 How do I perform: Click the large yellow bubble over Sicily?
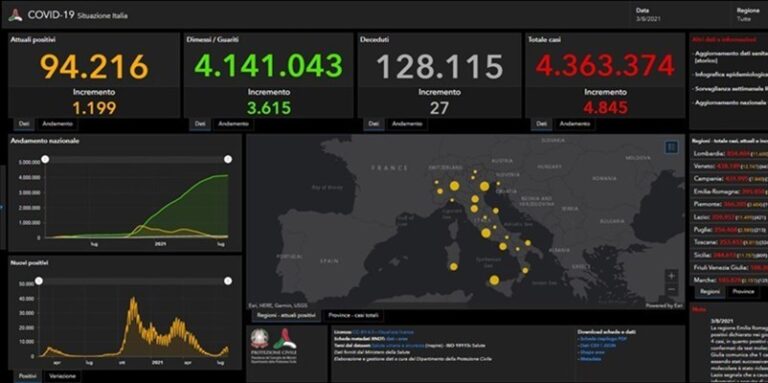[494, 280]
